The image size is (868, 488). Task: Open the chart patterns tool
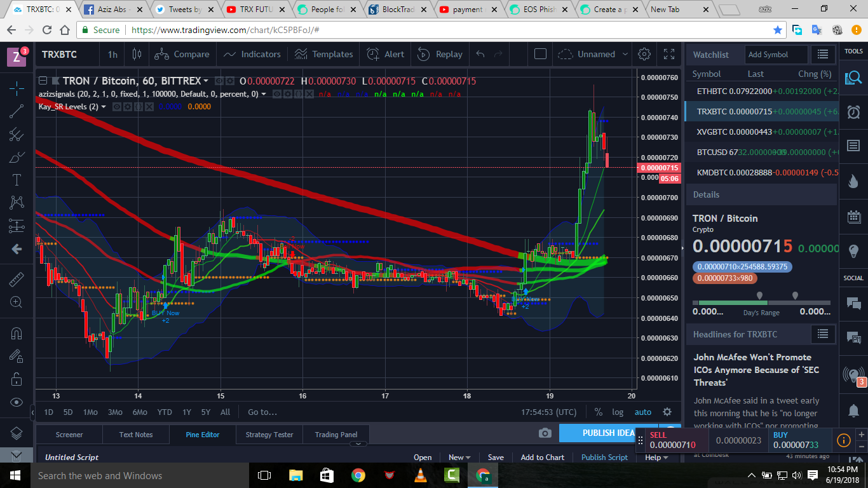click(16, 203)
